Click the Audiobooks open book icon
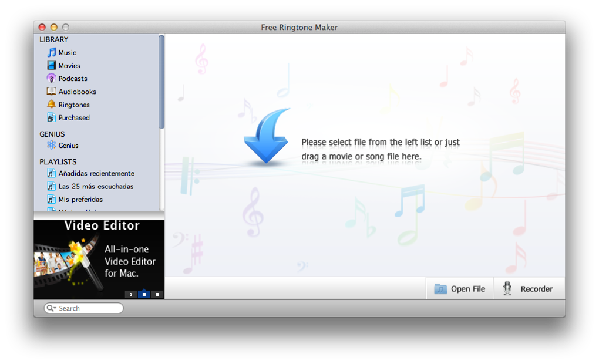599x364 pixels. [x=51, y=91]
